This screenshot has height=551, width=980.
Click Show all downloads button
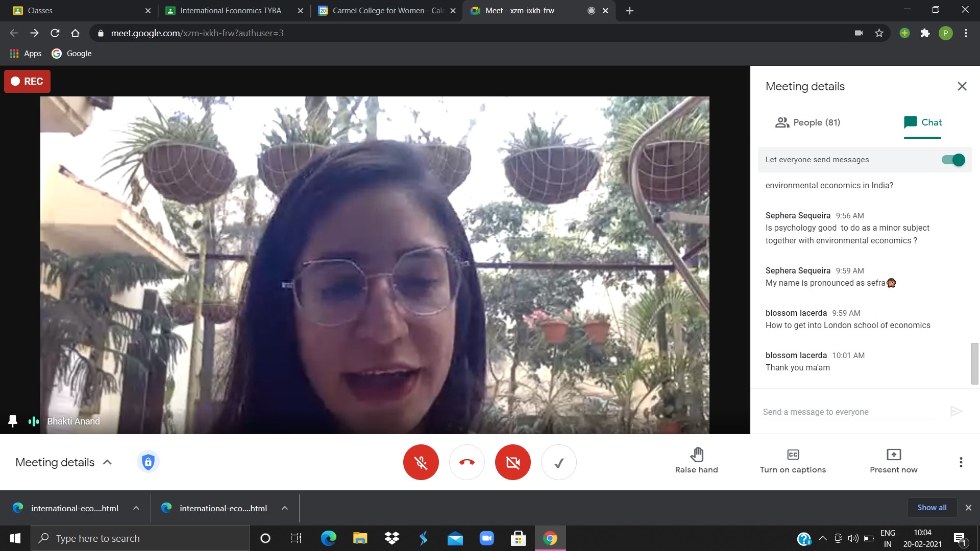(x=932, y=508)
